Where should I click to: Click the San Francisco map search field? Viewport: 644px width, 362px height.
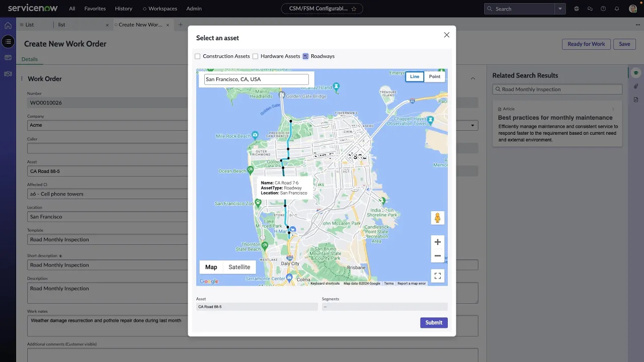click(x=256, y=79)
